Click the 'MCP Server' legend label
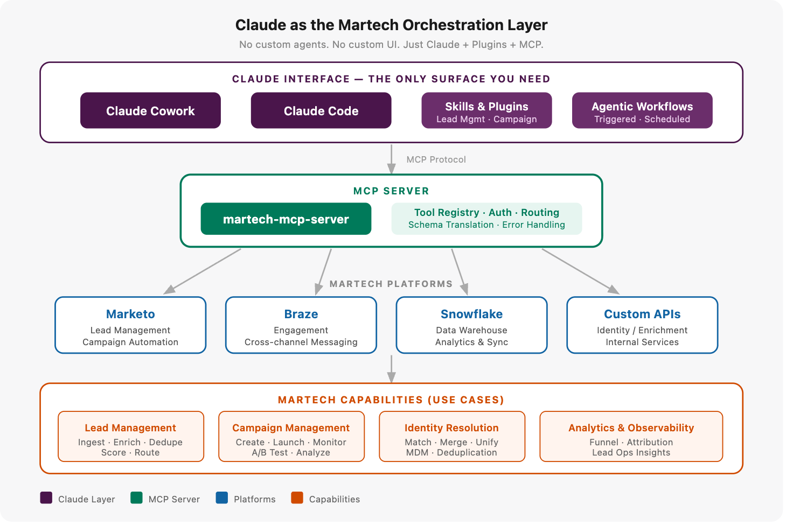793x532 pixels. point(174,500)
